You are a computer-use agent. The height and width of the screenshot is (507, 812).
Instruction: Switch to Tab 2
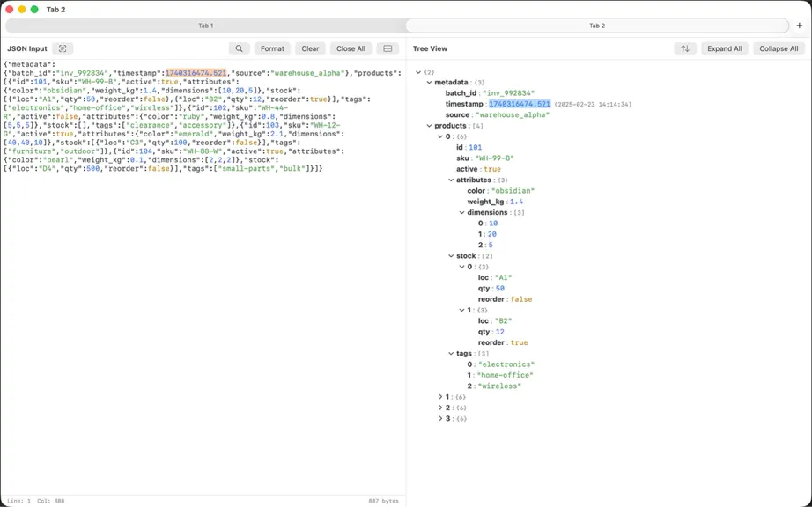pyautogui.click(x=597, y=26)
